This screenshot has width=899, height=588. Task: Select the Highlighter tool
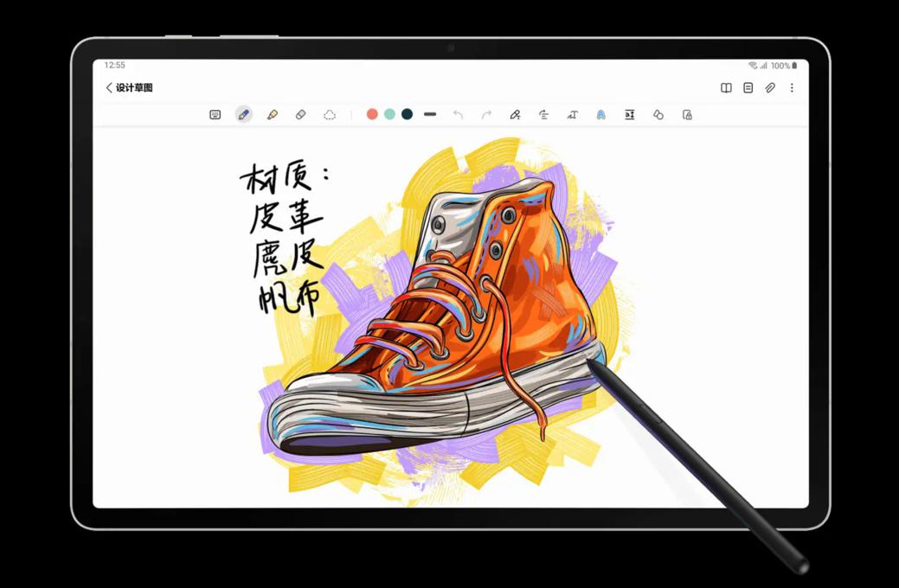point(273,115)
